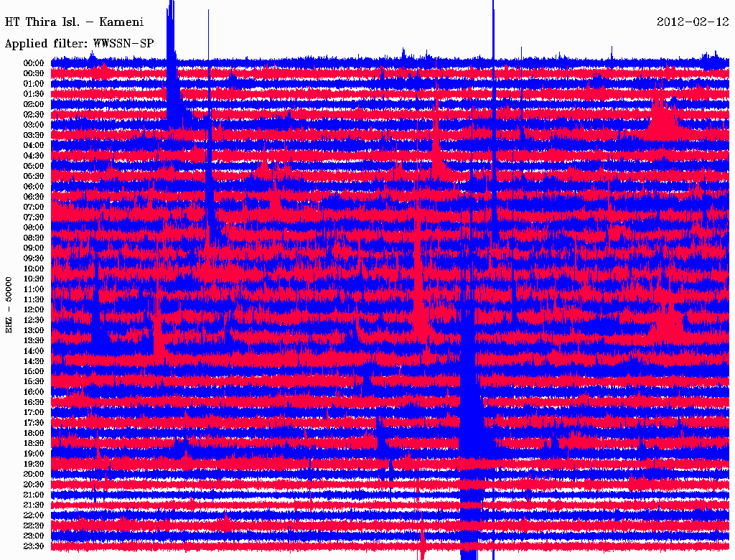Click the 14:30 time label
Image resolution: width=735 pixels, height=560 pixels.
click(x=34, y=362)
